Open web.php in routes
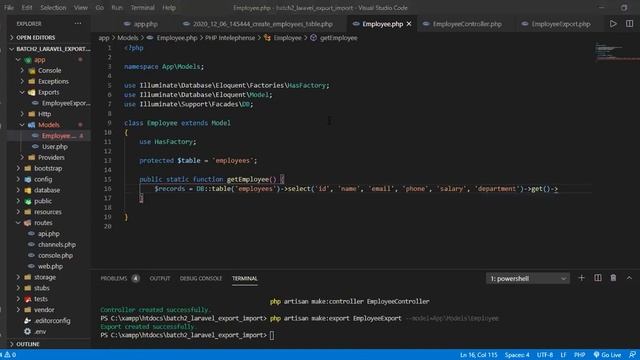This screenshot has height=360, width=640. (x=50, y=266)
